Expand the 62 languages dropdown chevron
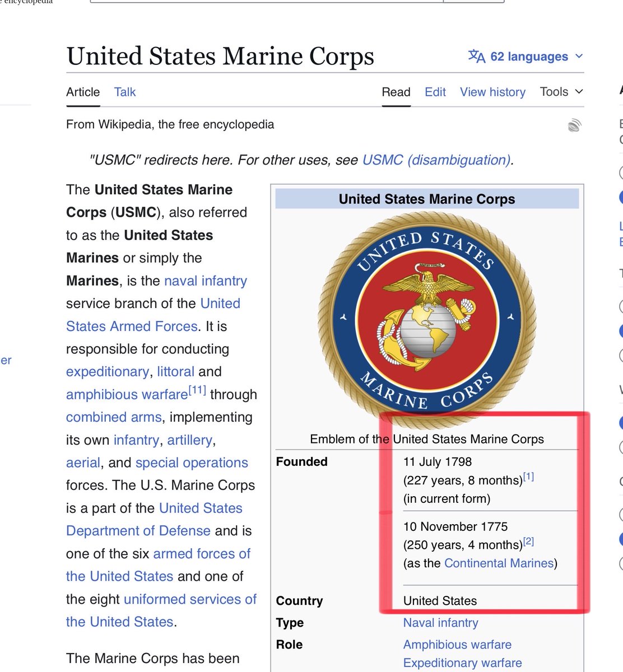Screen dimensions: 623x672 (579, 57)
